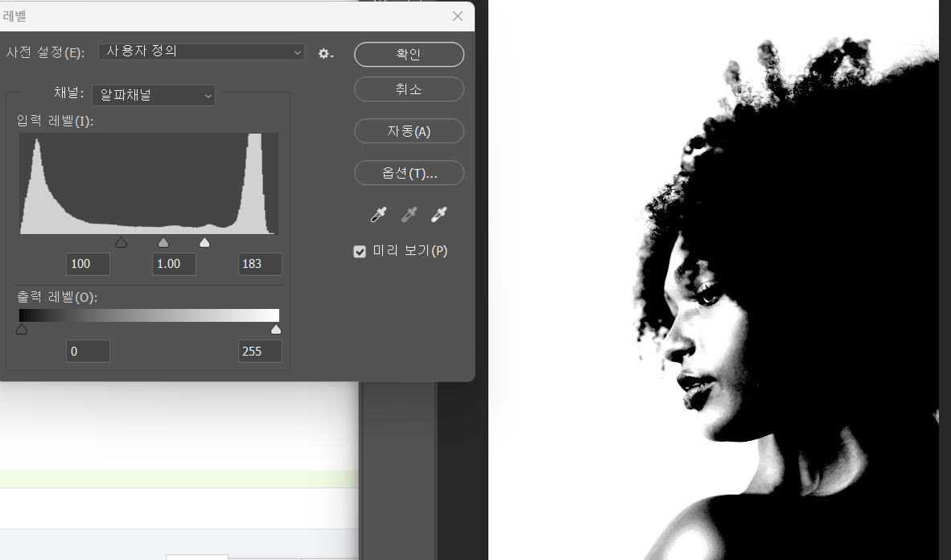Open 옵션(T)... settings

coord(409,173)
